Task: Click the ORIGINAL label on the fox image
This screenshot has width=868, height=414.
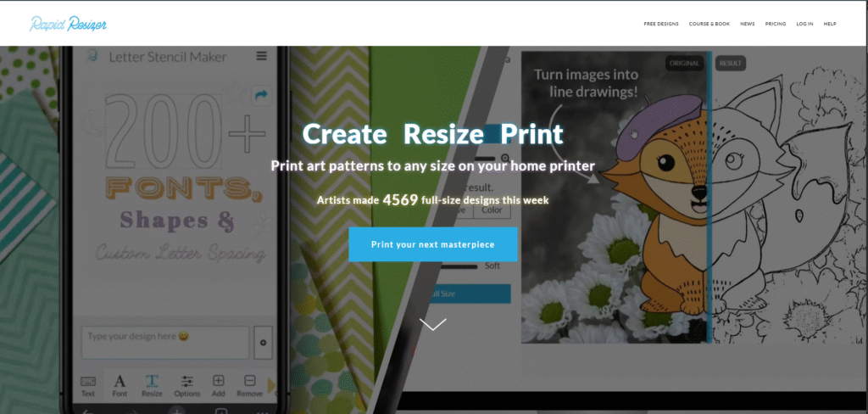Action: pos(685,63)
